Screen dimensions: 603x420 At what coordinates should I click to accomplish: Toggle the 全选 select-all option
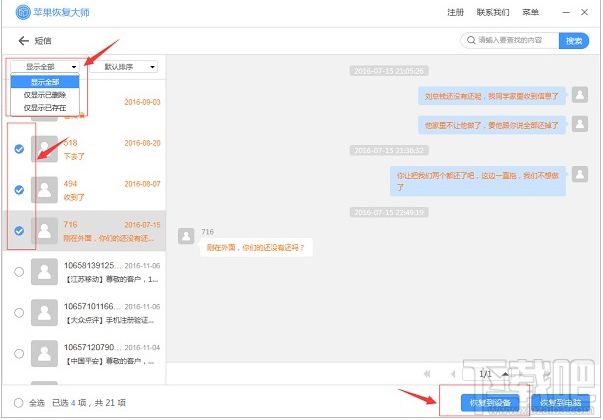[18, 403]
